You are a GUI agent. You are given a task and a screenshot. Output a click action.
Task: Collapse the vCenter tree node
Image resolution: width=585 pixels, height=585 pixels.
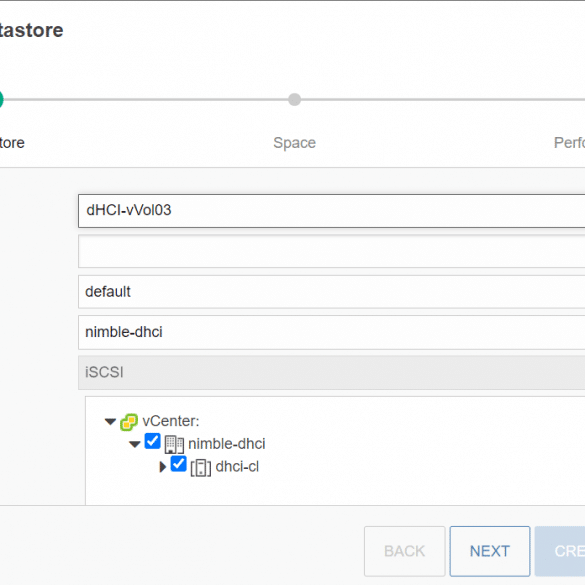(x=110, y=422)
